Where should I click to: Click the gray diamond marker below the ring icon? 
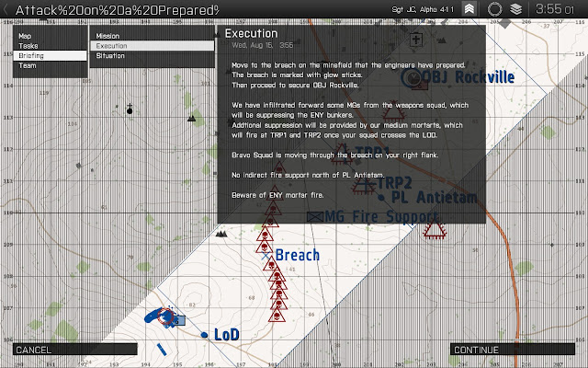[505, 23]
